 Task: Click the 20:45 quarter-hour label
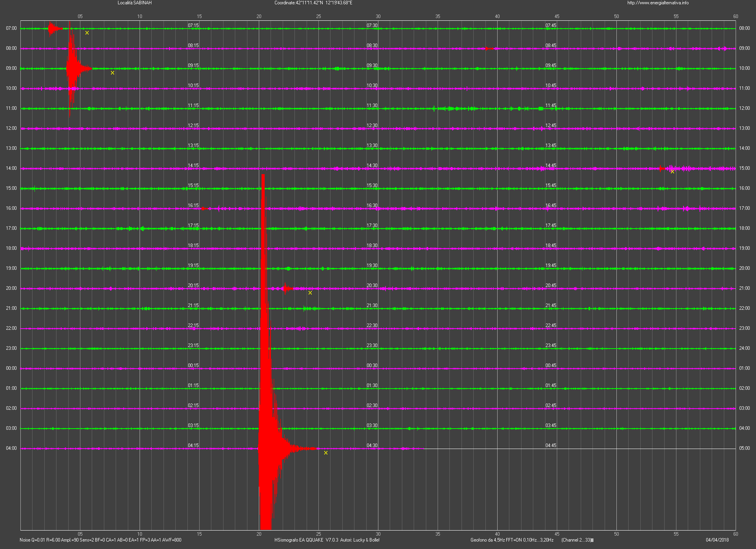551,285
